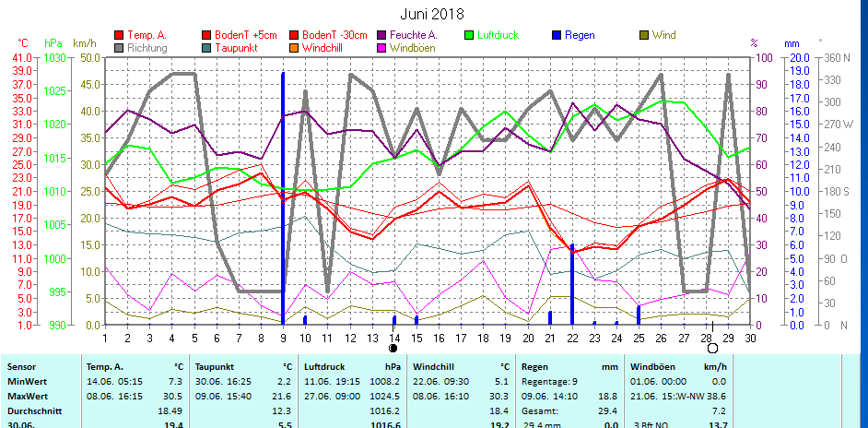The height and width of the screenshot is (428, 868).
Task: Click the blue rain bar on day 22
Action: tap(572, 284)
